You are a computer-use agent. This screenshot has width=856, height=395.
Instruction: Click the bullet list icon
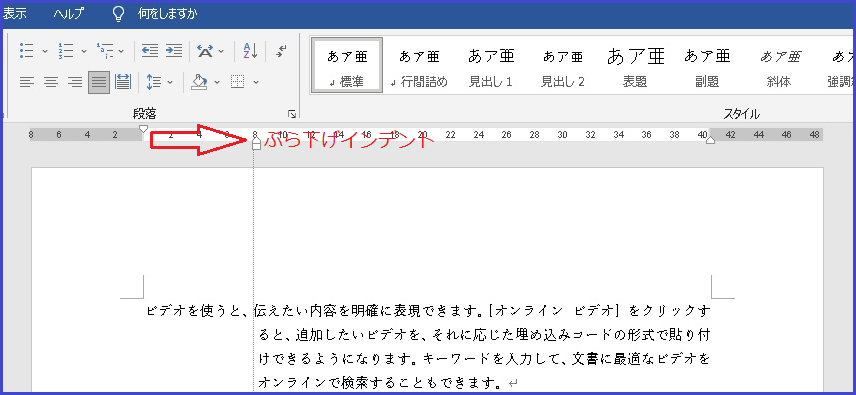pos(26,51)
